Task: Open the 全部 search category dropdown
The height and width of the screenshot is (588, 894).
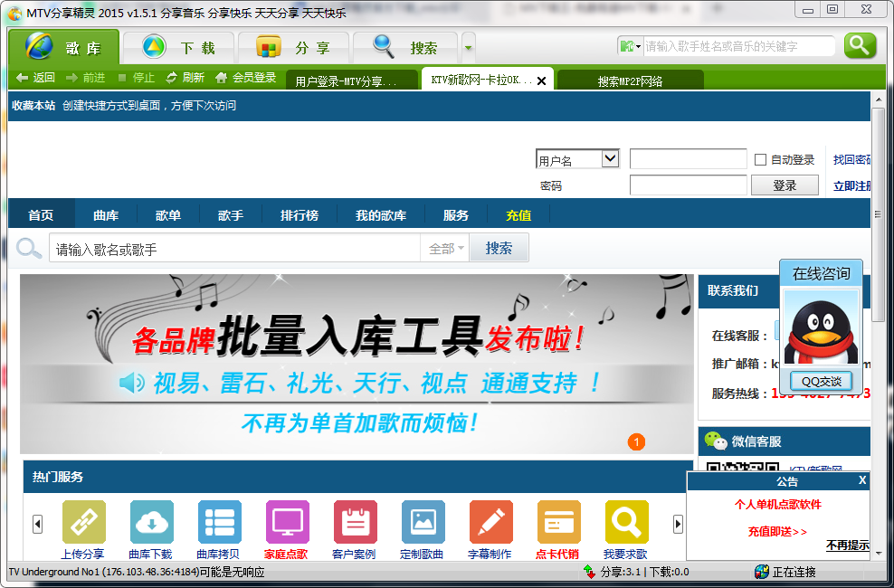Action: pyautogui.click(x=445, y=249)
